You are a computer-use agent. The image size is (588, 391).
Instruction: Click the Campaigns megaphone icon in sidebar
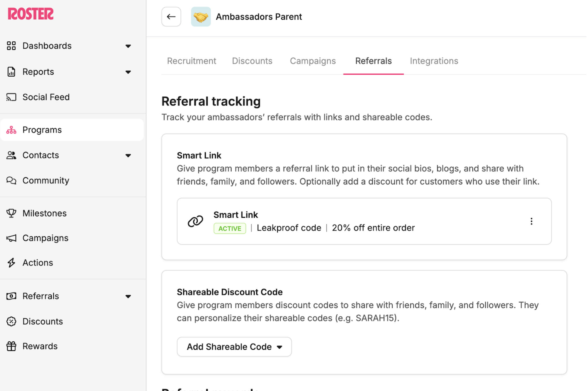(x=11, y=238)
